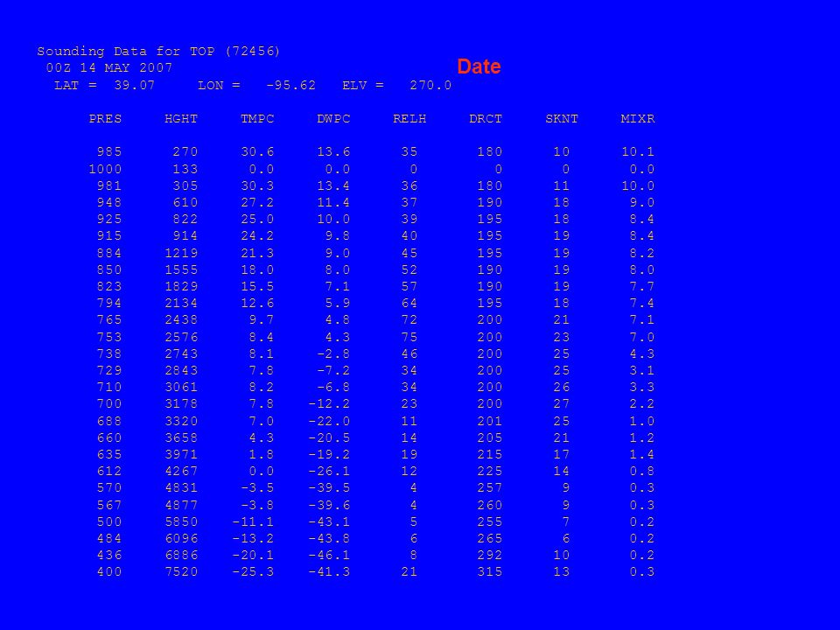This screenshot has width=840, height=630.
Task: Click the HGHT column header
Action: point(181,118)
